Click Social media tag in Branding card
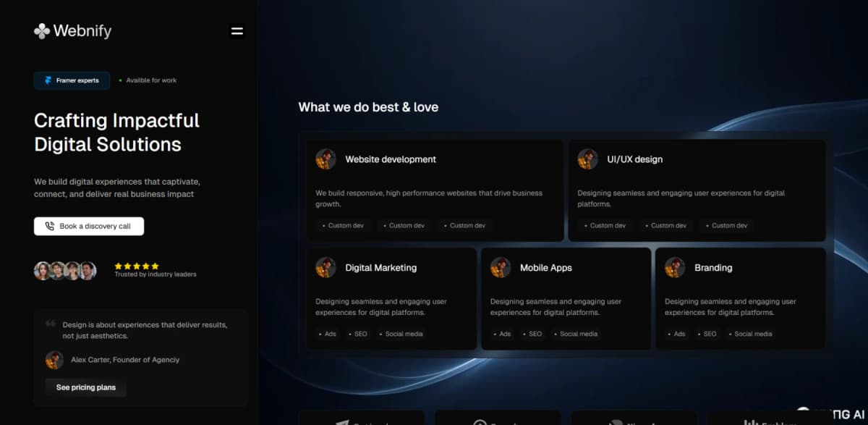Screen dimensions: 868x425 pyautogui.click(x=752, y=334)
